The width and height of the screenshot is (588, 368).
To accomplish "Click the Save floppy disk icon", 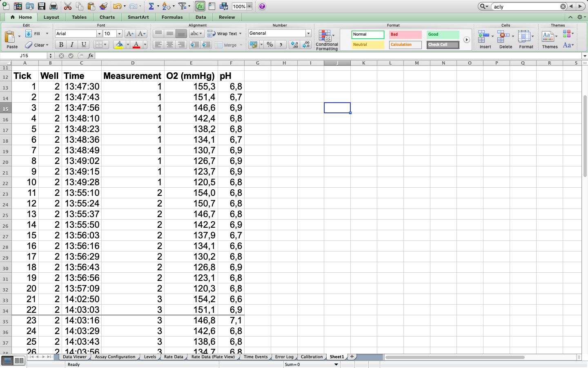I will [x=42, y=6].
